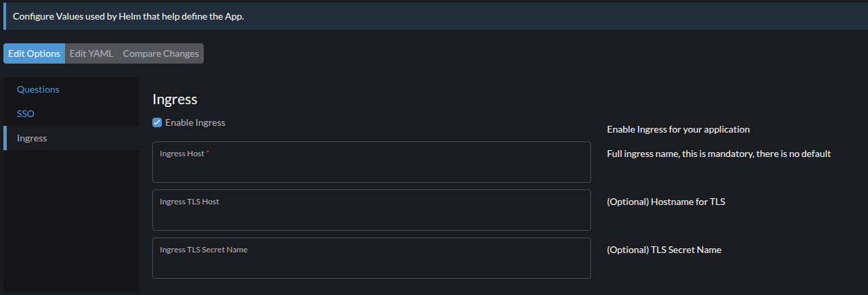Select the Edit Options tab

click(x=35, y=53)
